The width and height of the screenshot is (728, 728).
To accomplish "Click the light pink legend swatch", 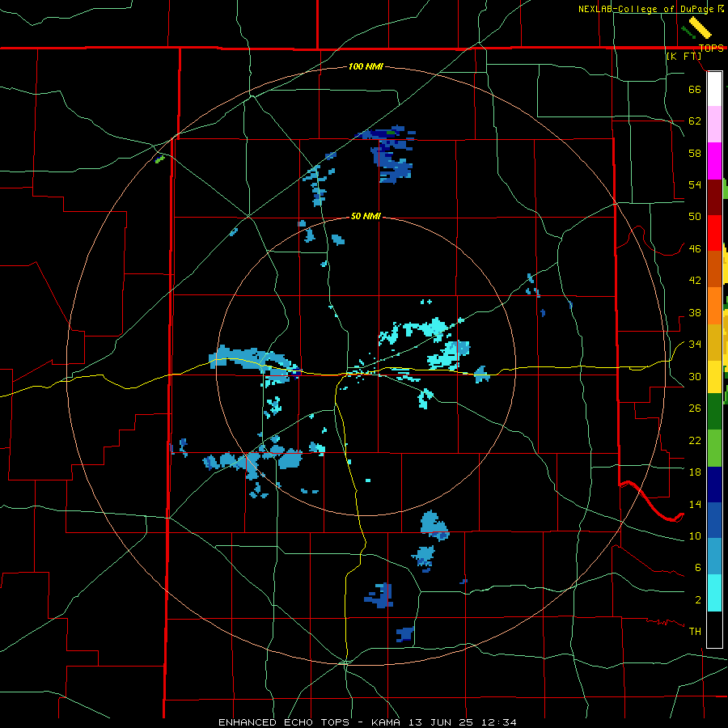I will coord(714,124).
